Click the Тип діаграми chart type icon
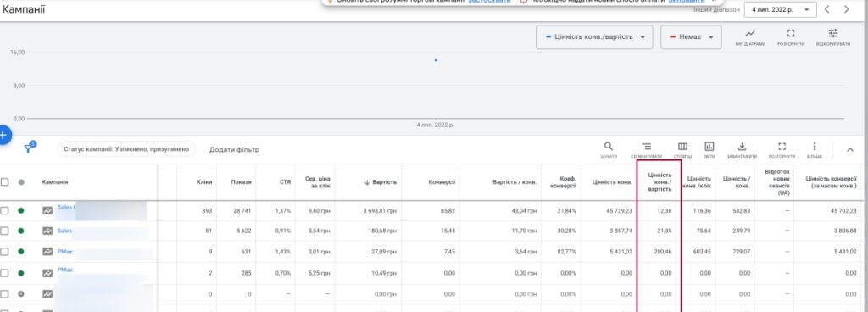This screenshot has height=312, width=868. (750, 34)
